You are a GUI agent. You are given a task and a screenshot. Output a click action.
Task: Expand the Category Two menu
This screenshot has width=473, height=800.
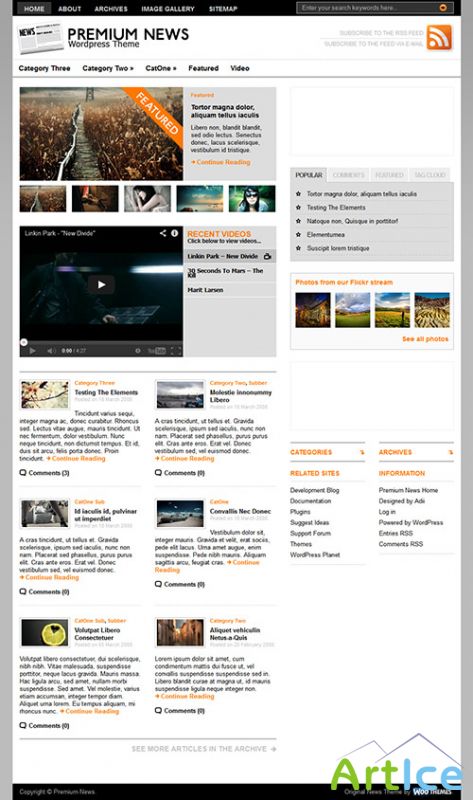108,68
